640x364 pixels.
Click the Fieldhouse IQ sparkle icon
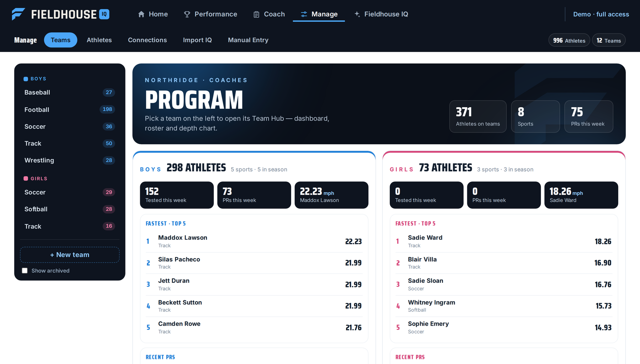click(357, 14)
